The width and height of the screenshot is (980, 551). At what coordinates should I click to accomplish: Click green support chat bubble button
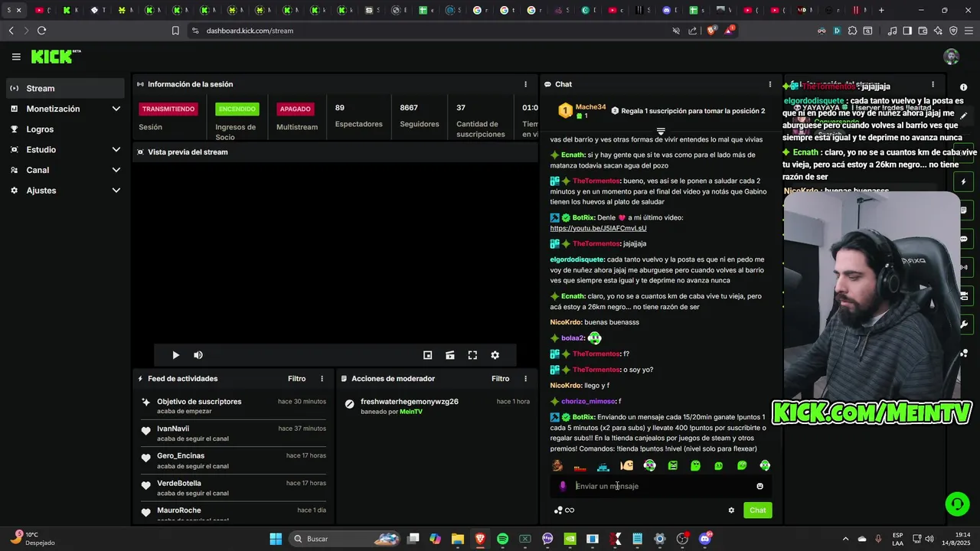coord(955,504)
